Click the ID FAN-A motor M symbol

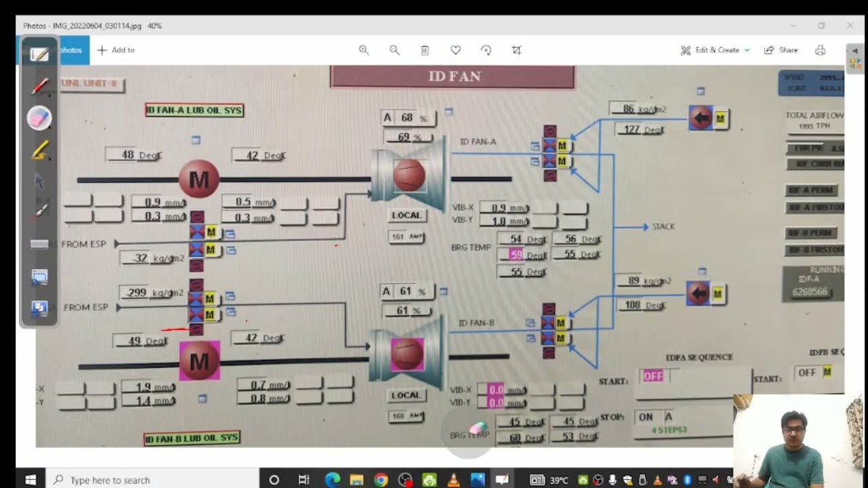(x=199, y=180)
